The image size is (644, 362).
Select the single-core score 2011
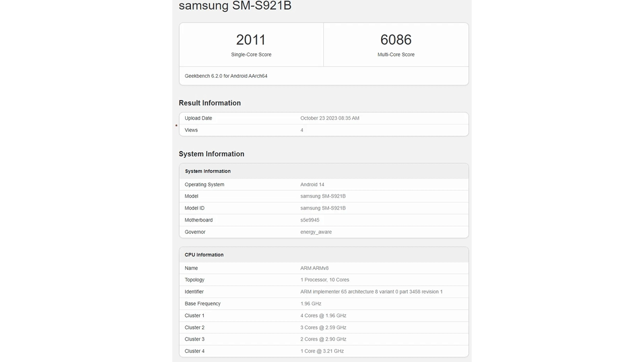point(251,40)
